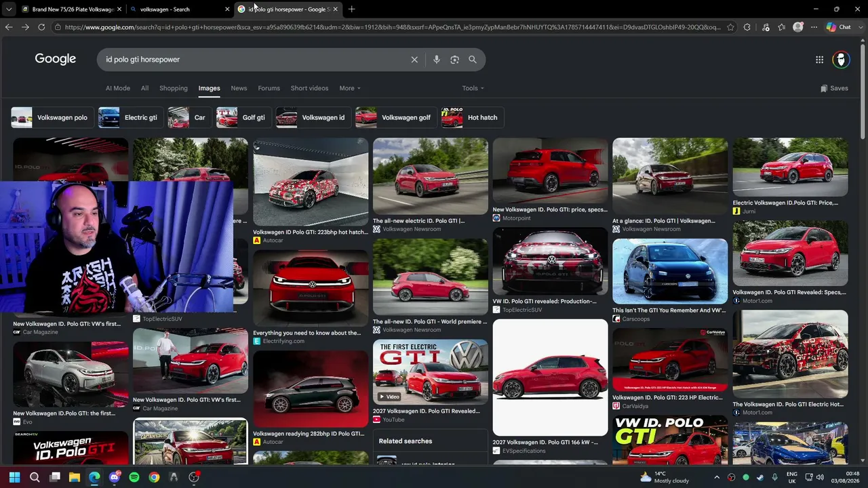Open the Evo silver ID.Polo GTI result
The image size is (868, 488).
pyautogui.click(x=71, y=374)
